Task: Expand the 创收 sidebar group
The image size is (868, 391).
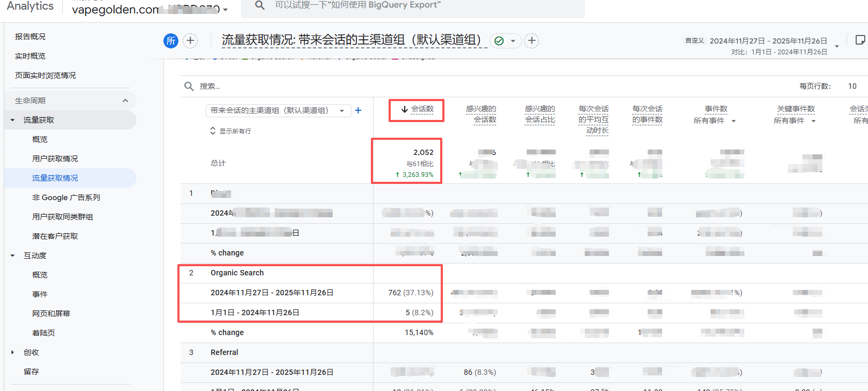Action: point(13,352)
